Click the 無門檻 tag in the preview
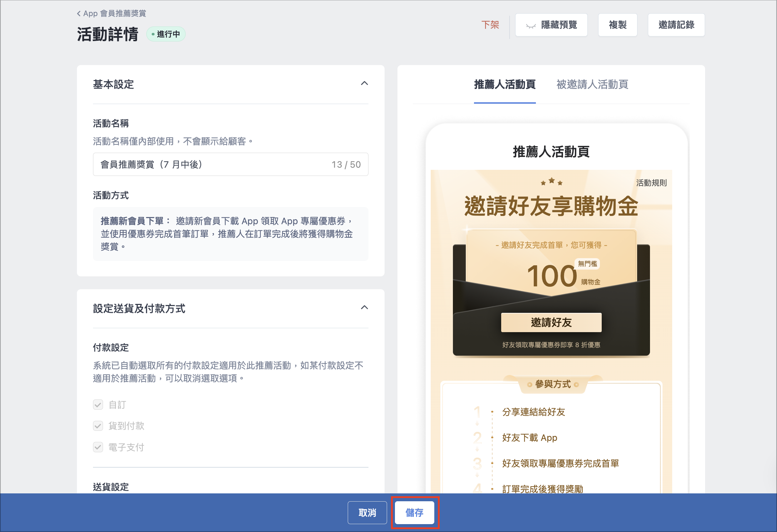 coord(587,264)
